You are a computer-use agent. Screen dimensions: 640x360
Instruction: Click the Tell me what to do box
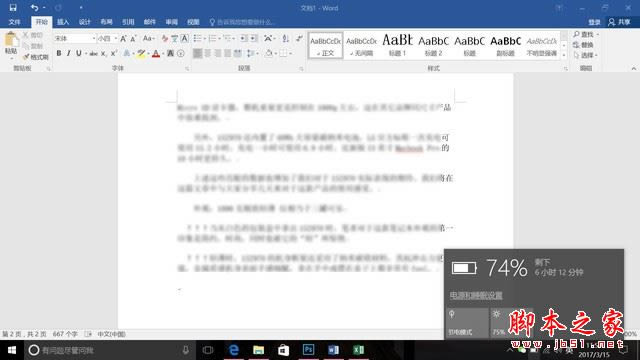(x=243, y=22)
